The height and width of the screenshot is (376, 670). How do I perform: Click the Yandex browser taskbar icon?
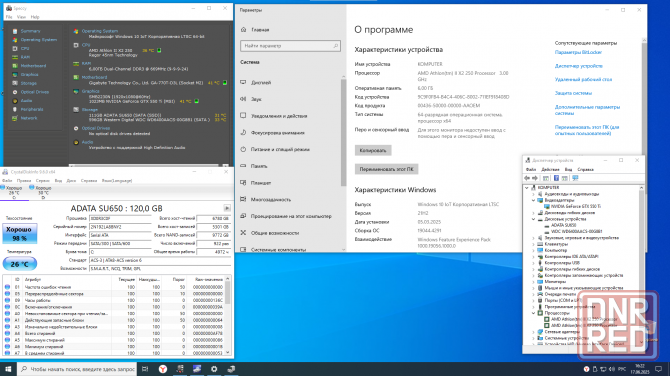(x=163, y=369)
